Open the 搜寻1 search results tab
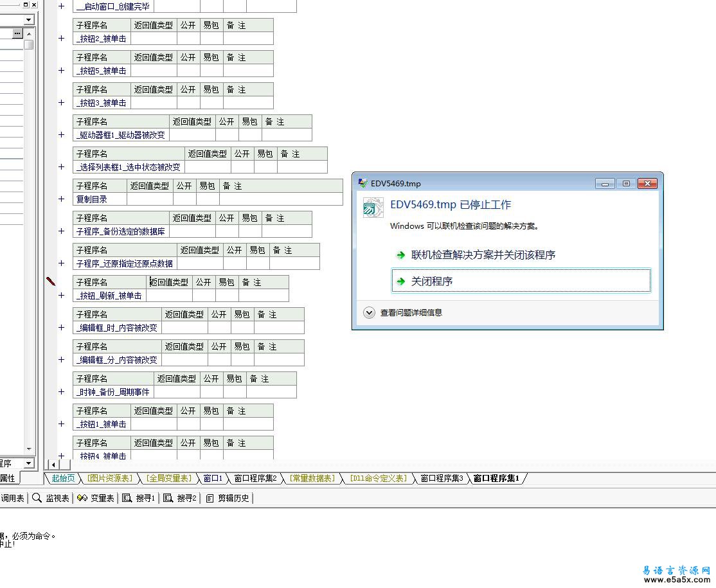This screenshot has height=588, width=716. point(139,498)
